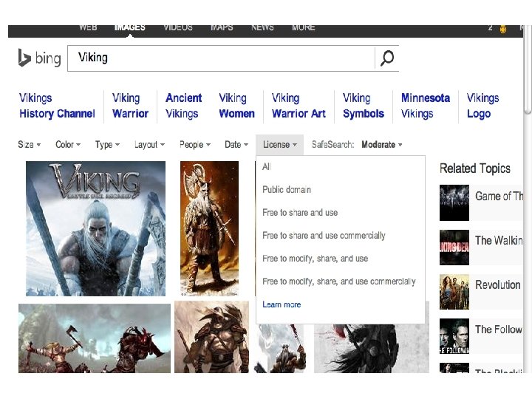
Task: Open Viking Warrior suggestion
Action: point(130,106)
